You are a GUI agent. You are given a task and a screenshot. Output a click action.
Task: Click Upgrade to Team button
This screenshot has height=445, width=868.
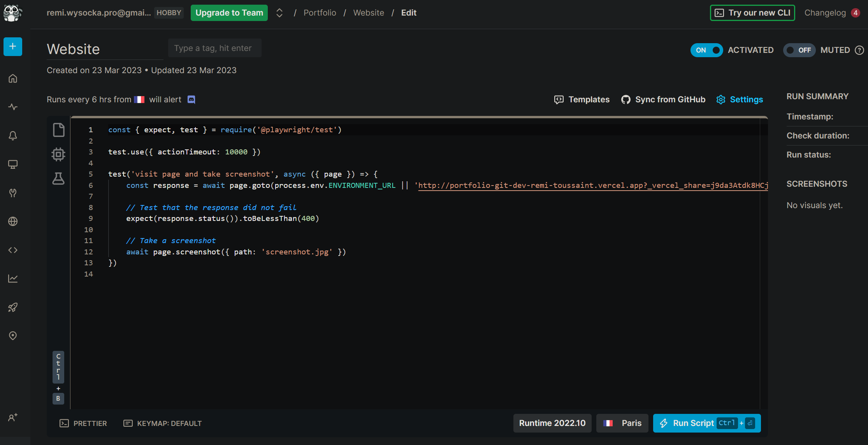click(x=229, y=13)
